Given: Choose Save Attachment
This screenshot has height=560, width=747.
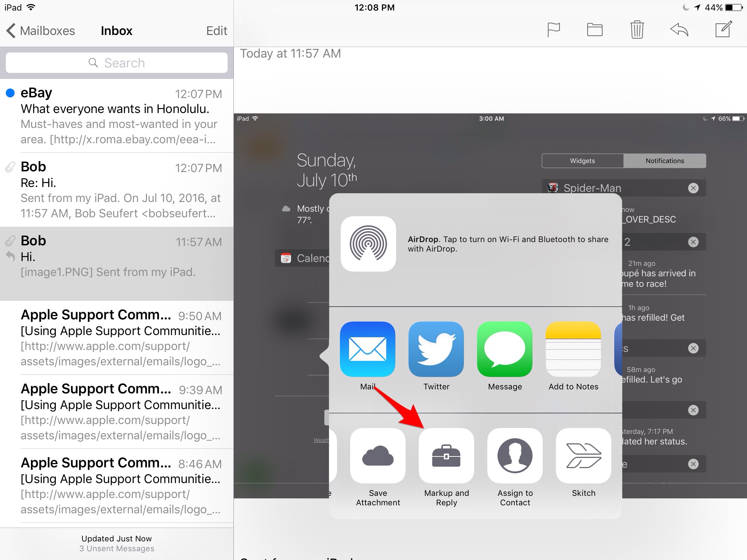Looking at the screenshot, I should click(x=378, y=456).
